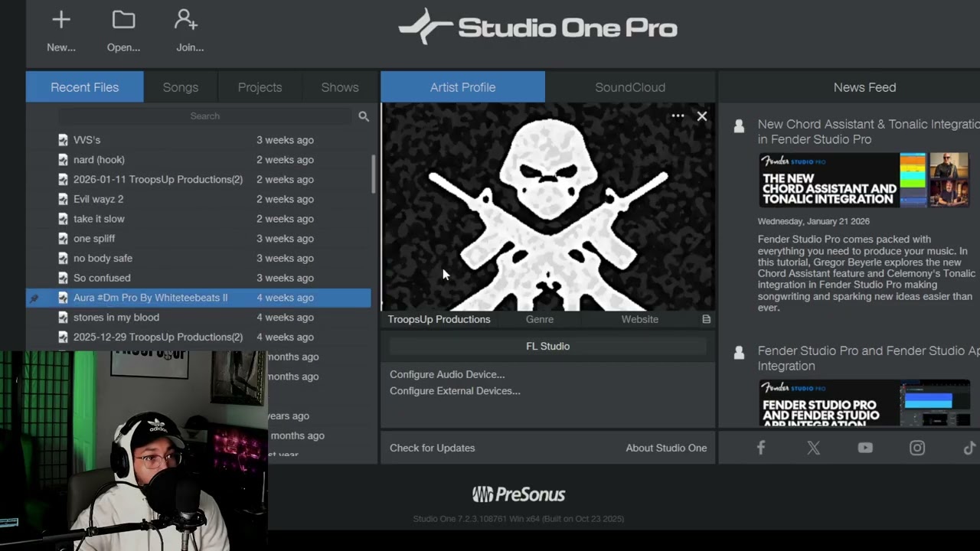Open the Fender Studio App Integration thumbnail
Screen dimensions: 980x551
864,403
